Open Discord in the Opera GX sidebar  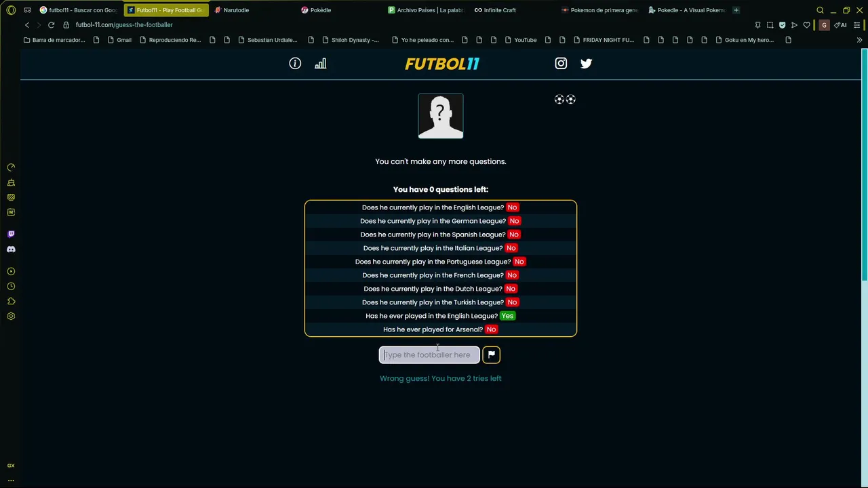(11, 249)
